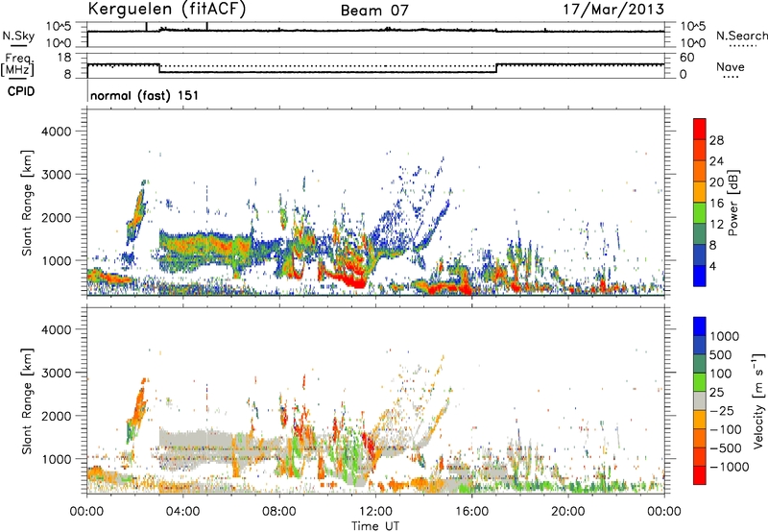Click the "20:00" time tick label
The width and height of the screenshot is (768, 532).
tap(567, 512)
